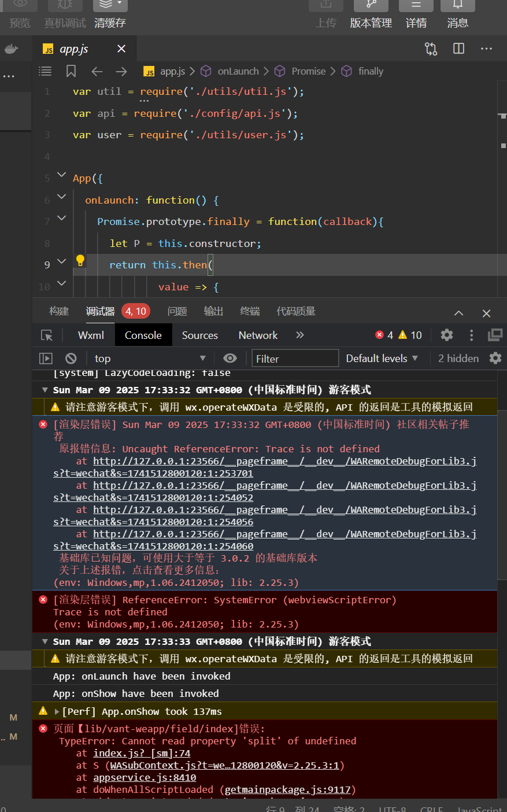Switch to the 构建 build tab
Viewport: 507px width, 812px height.
59,311
